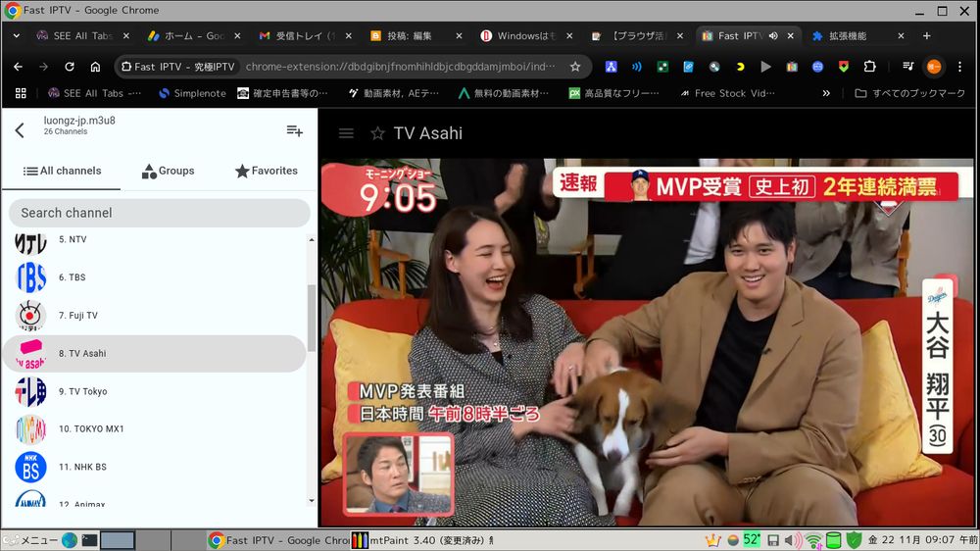
Task: Switch to Groups tab
Action: click(x=168, y=171)
